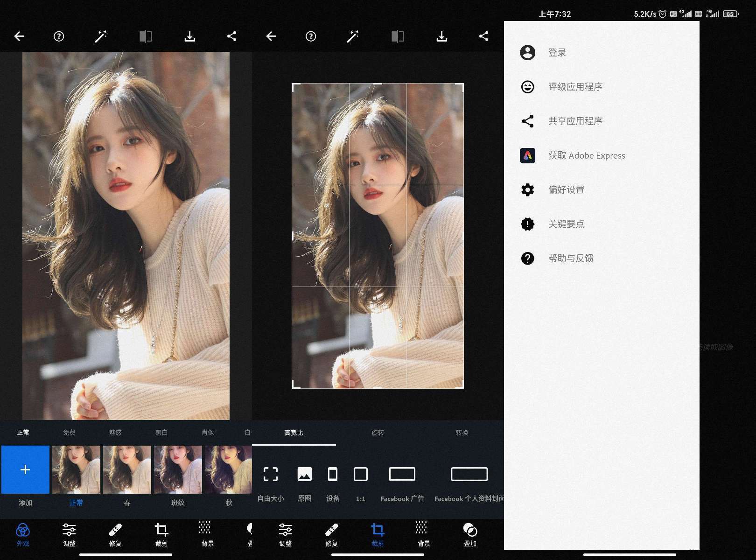Open 修复 heal tool in the crop screen's bottom bar
Viewport: 756px width, 560px height.
(331, 535)
